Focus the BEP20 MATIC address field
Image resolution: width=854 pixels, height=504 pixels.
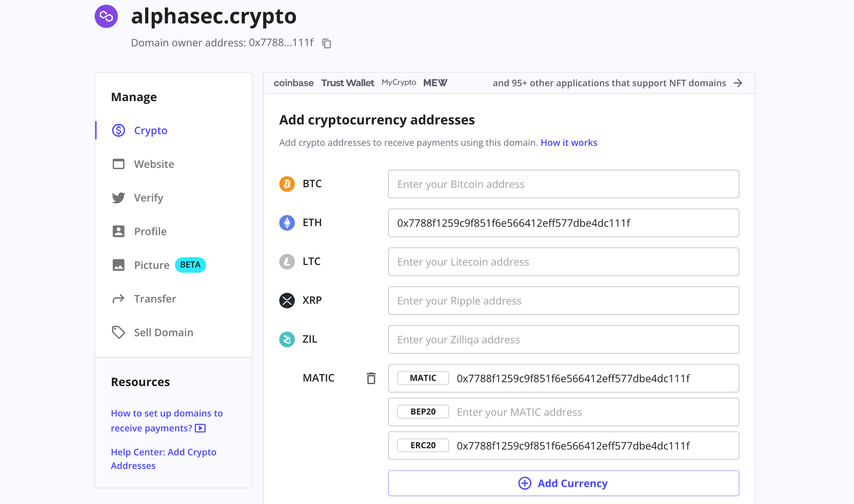point(563,412)
